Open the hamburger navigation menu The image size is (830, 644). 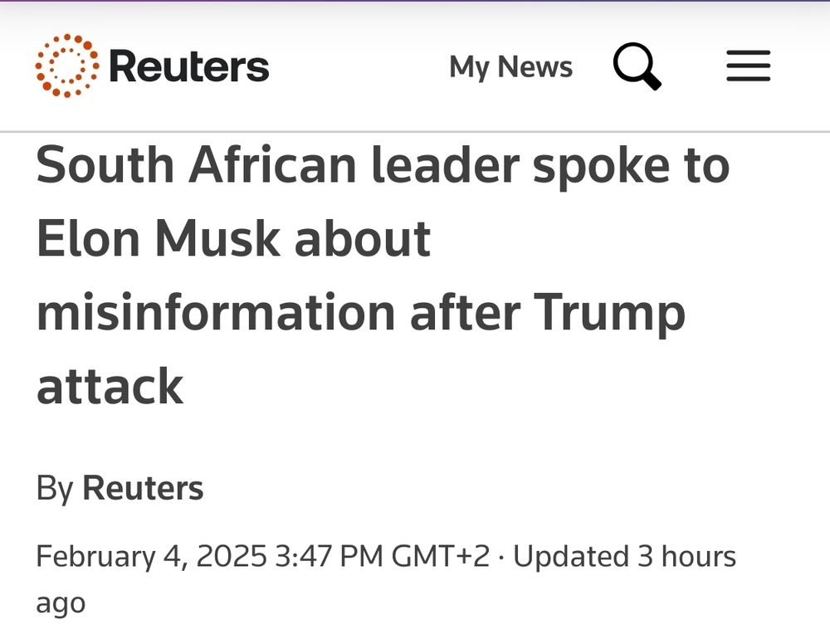(747, 66)
